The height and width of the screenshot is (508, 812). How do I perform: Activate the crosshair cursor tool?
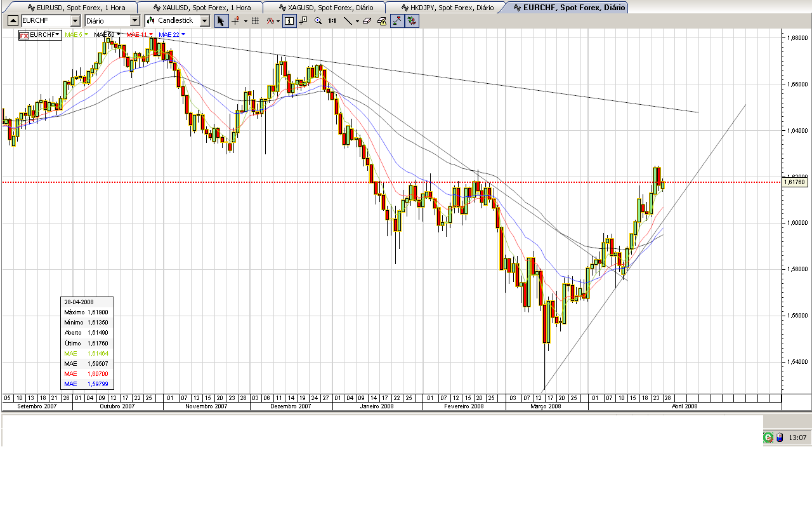[235, 21]
